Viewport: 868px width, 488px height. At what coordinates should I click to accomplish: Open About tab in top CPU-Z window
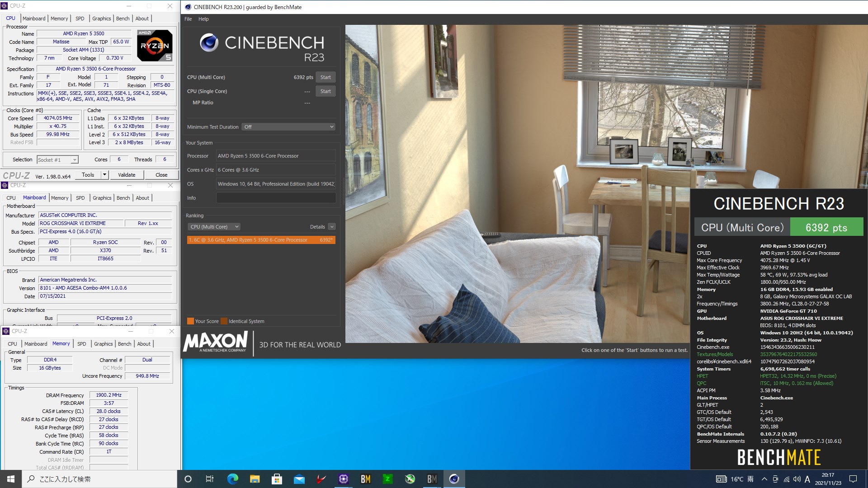(142, 19)
